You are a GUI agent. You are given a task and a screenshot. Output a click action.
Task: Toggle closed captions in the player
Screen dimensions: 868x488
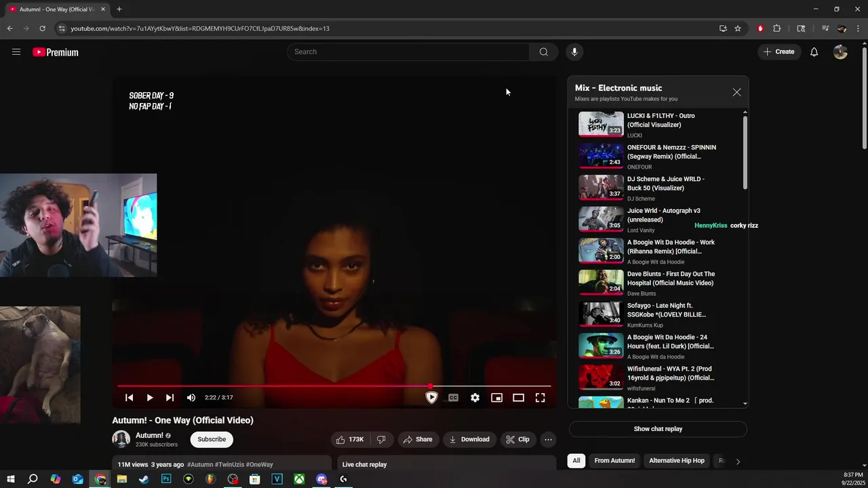pyautogui.click(x=454, y=398)
